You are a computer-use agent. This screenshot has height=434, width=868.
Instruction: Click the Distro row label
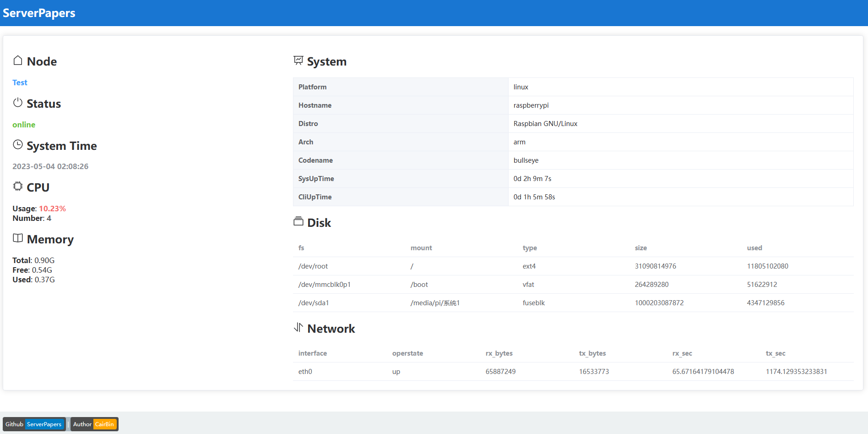click(308, 124)
